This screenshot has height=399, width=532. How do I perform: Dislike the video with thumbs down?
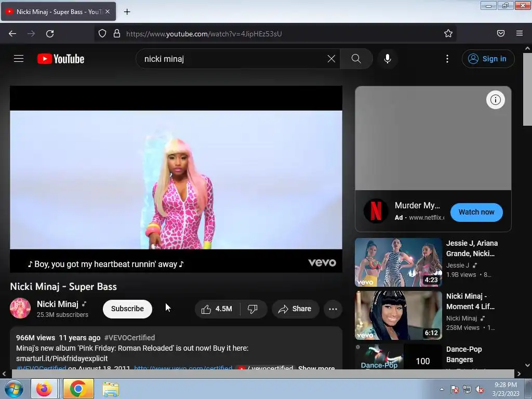click(x=253, y=309)
